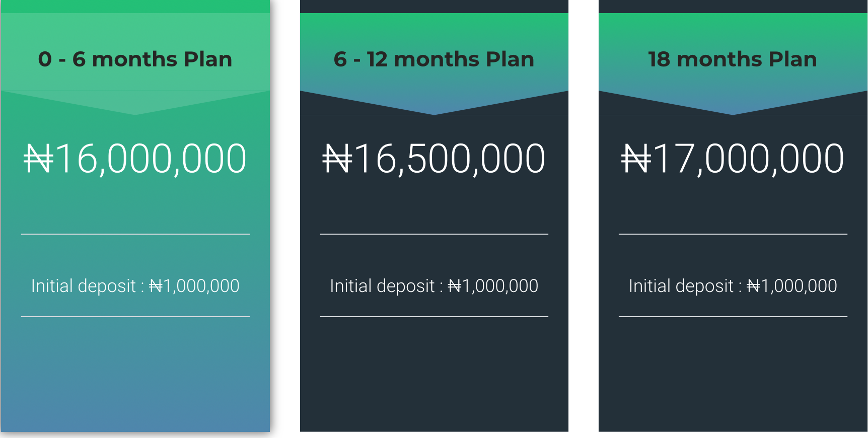Click the empty bottom area of 18 months card

(733, 374)
